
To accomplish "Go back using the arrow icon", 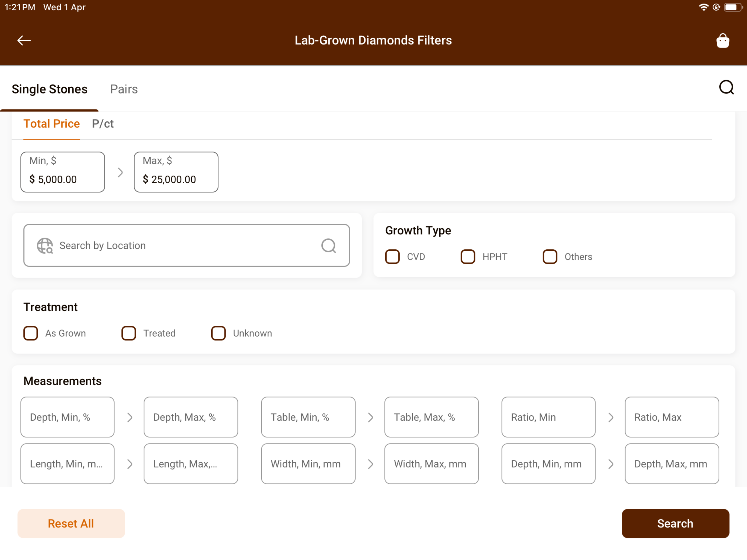I will (24, 40).
